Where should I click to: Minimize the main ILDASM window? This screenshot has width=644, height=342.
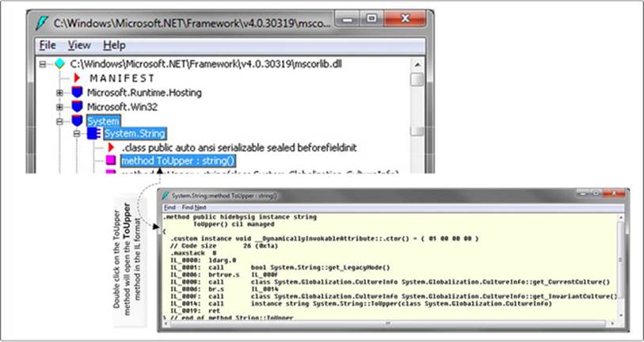(349, 18)
